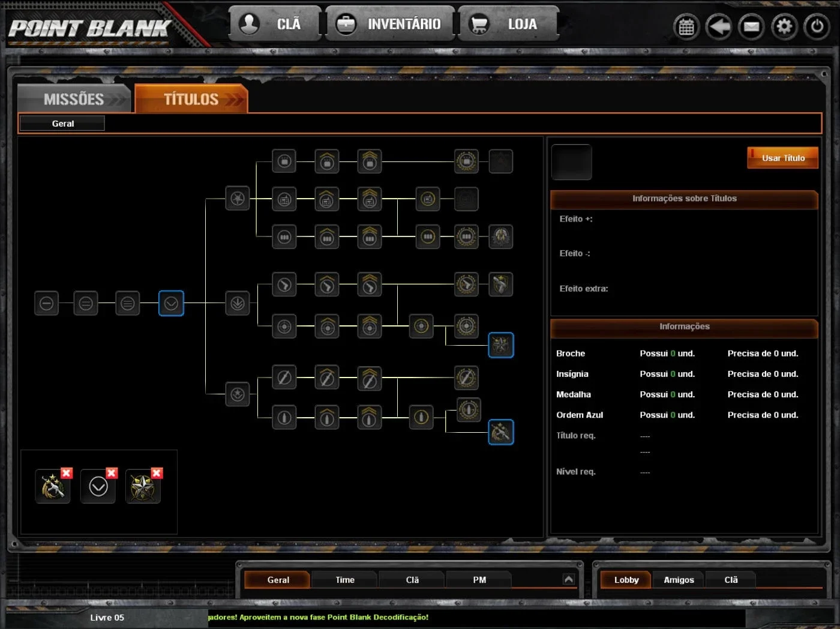
Task: Select the three-bars title with laurel wreath
Action: point(466,237)
